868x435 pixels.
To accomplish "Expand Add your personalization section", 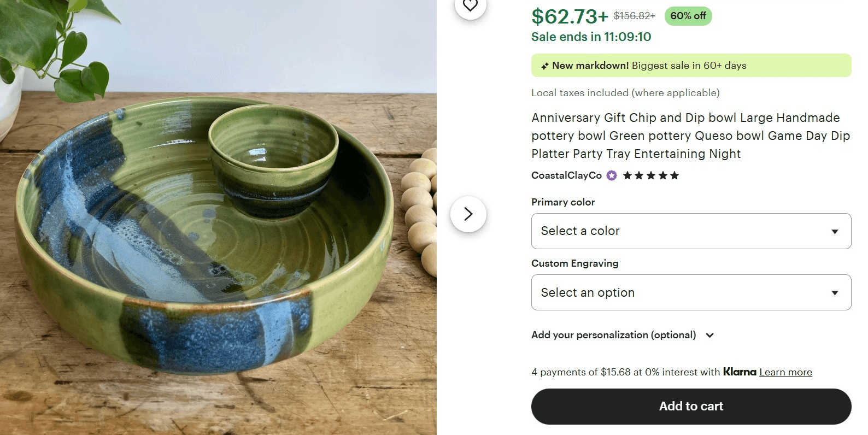I will point(613,335).
